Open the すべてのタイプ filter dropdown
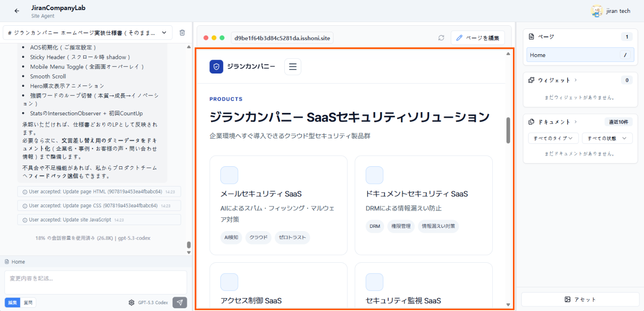Viewport: 644px width, 311px height. point(553,138)
